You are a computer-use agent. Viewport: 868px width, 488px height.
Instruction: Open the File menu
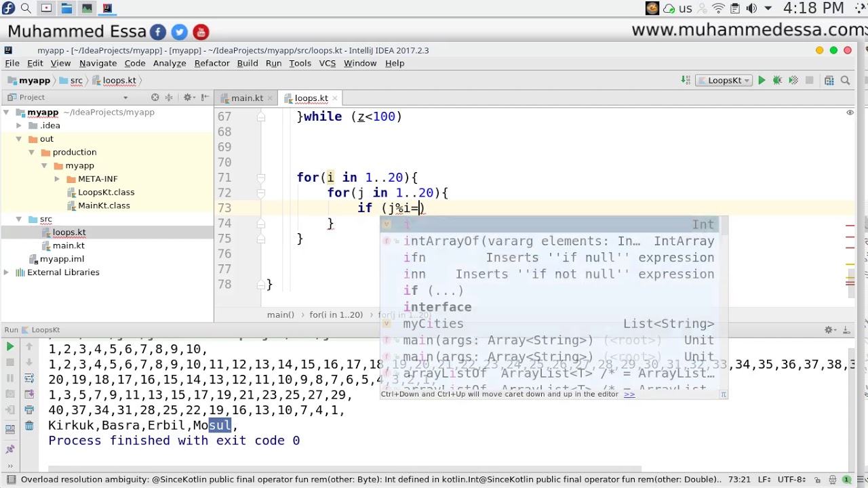click(12, 63)
